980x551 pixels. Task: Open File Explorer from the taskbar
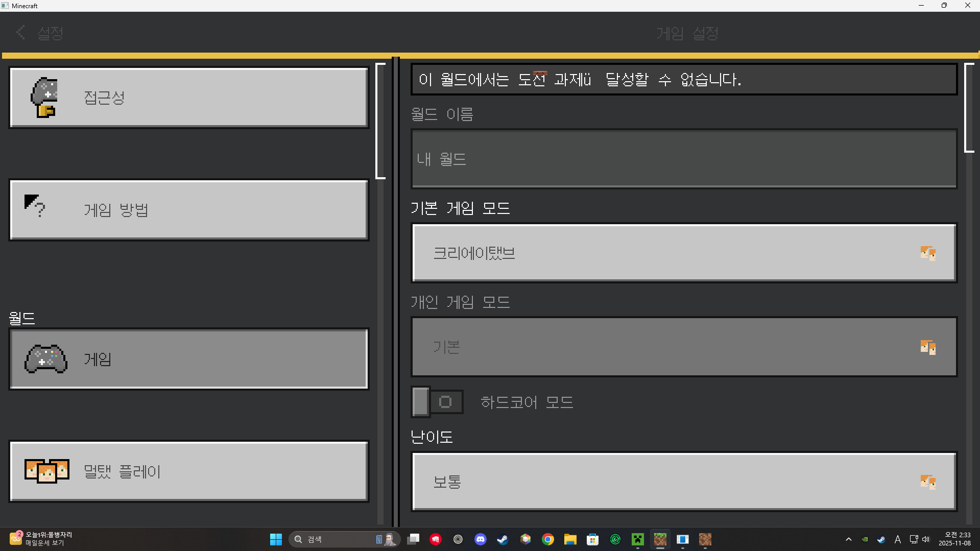coord(570,539)
